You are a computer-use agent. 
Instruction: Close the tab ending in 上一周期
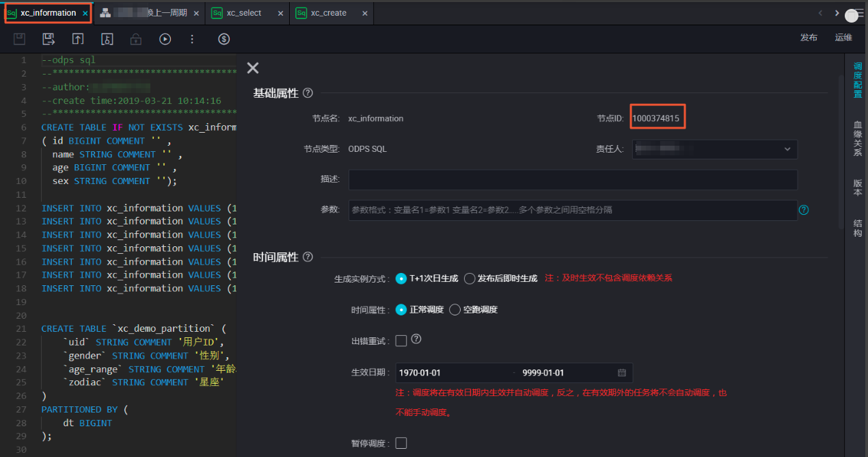coord(197,13)
